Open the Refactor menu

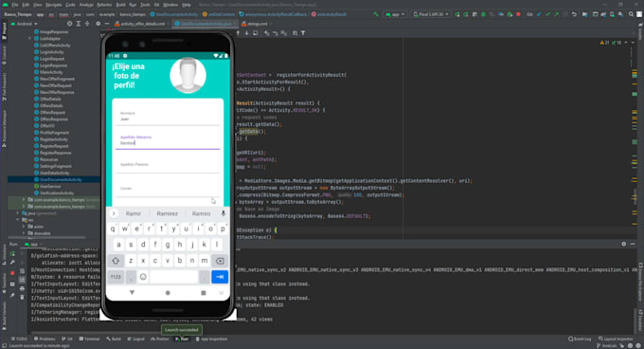104,5
